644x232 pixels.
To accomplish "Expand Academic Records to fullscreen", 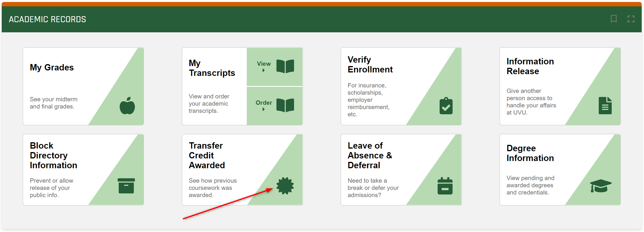I will point(631,19).
